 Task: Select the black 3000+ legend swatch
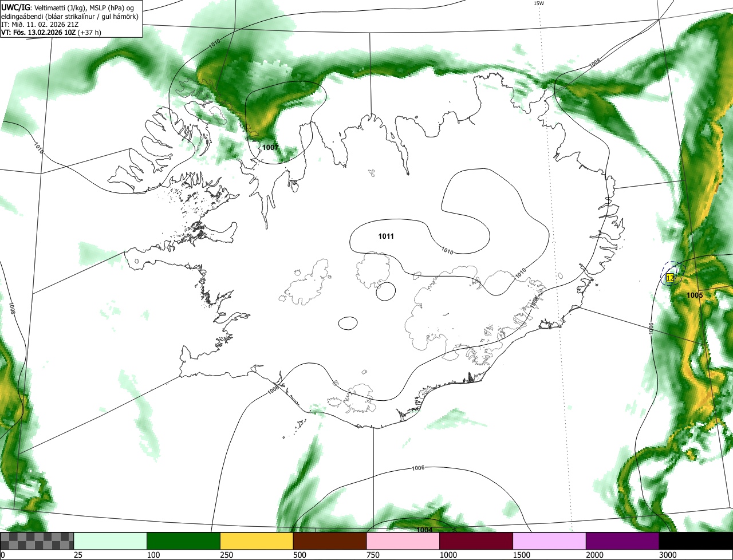pos(696,541)
